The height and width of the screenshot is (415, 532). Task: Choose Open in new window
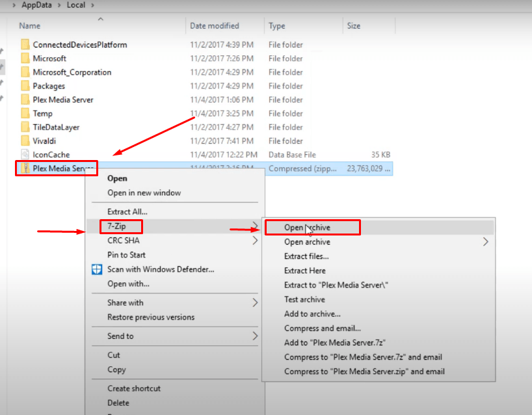coord(144,193)
